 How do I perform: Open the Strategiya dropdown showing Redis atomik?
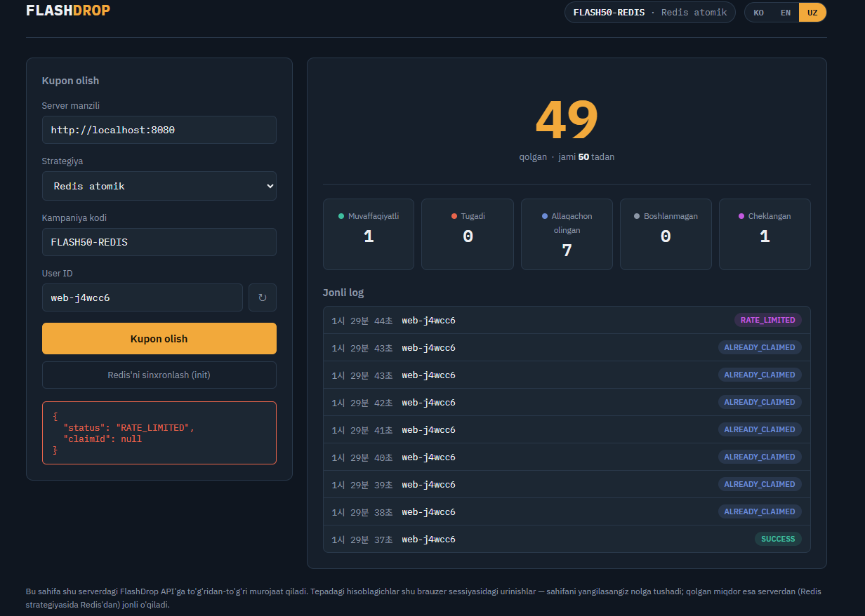coord(159,186)
